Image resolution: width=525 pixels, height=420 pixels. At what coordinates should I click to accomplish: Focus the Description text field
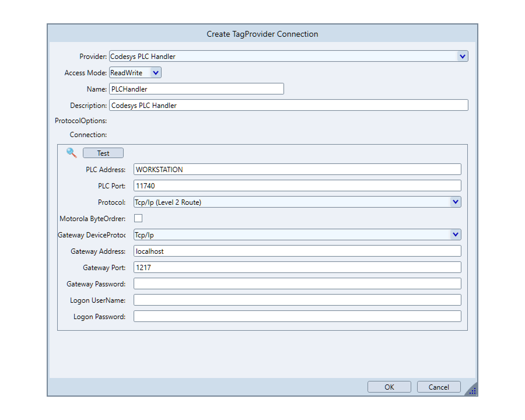click(x=288, y=105)
